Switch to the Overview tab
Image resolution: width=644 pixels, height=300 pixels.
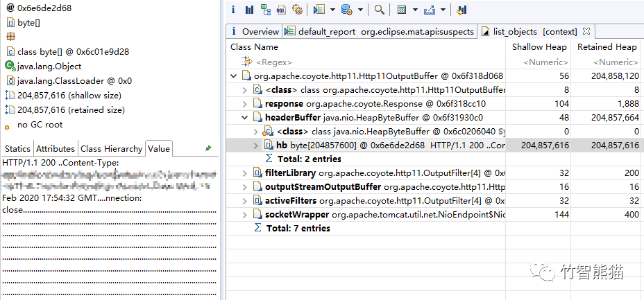[x=254, y=32]
